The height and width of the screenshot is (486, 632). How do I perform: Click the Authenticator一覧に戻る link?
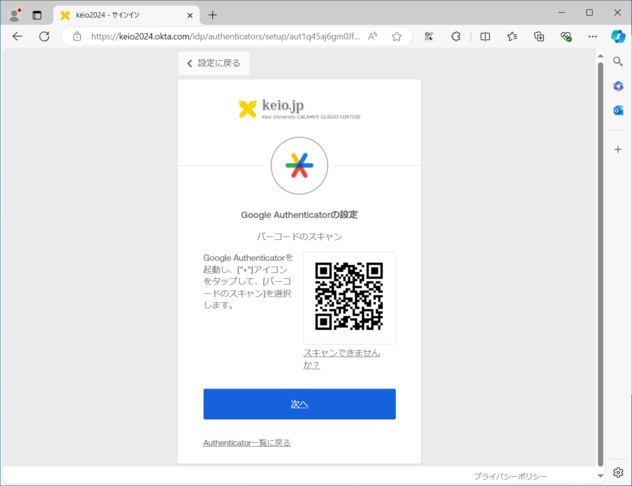(246, 442)
